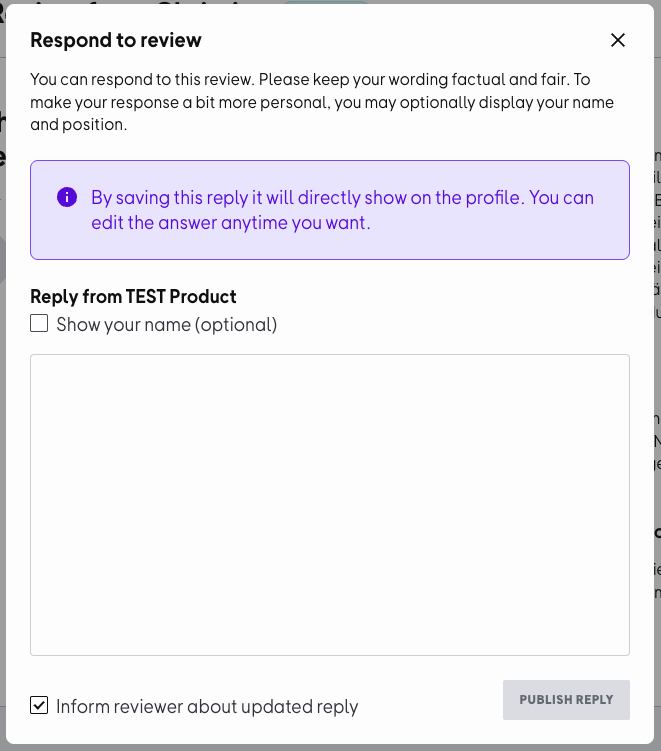
Task: Click the "Reply from TEST Product" heading
Action: point(133,297)
